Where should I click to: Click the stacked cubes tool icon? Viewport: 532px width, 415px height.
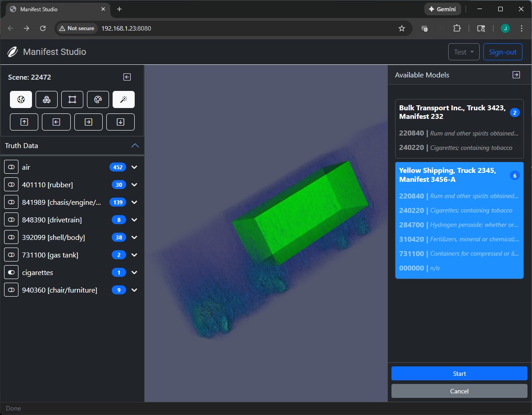pyautogui.click(x=46, y=99)
